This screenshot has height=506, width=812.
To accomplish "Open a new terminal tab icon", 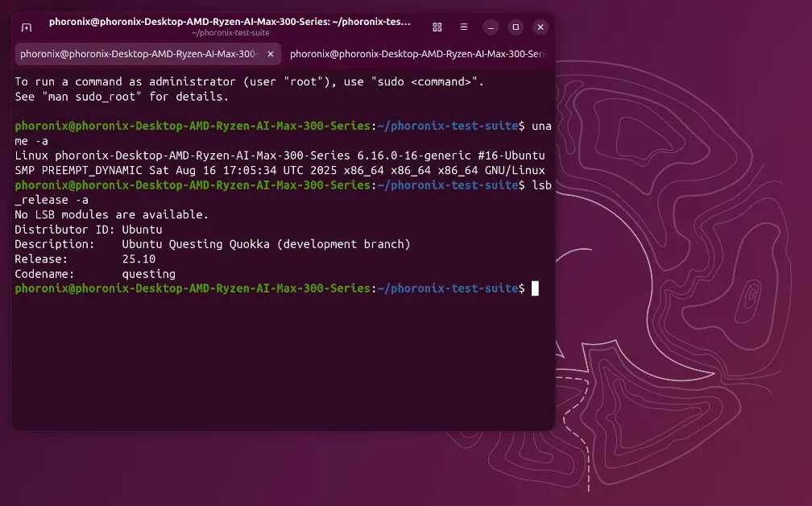I will [x=27, y=27].
